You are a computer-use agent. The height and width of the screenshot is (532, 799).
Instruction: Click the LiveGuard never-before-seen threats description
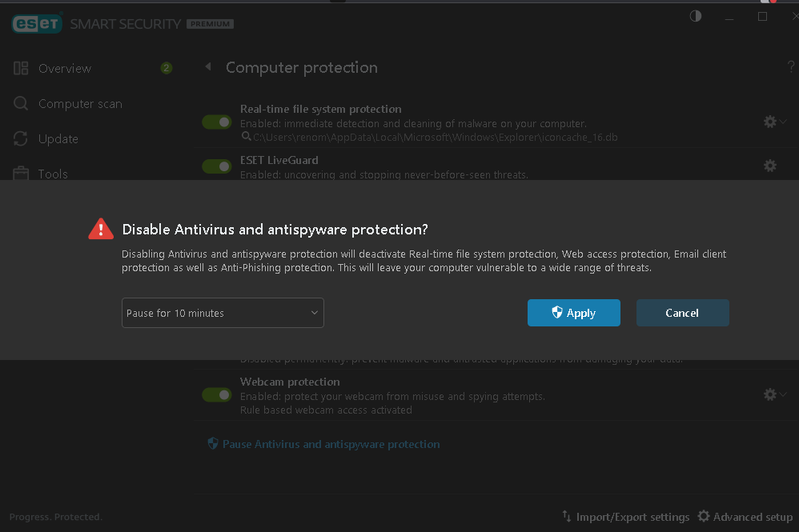383,174
